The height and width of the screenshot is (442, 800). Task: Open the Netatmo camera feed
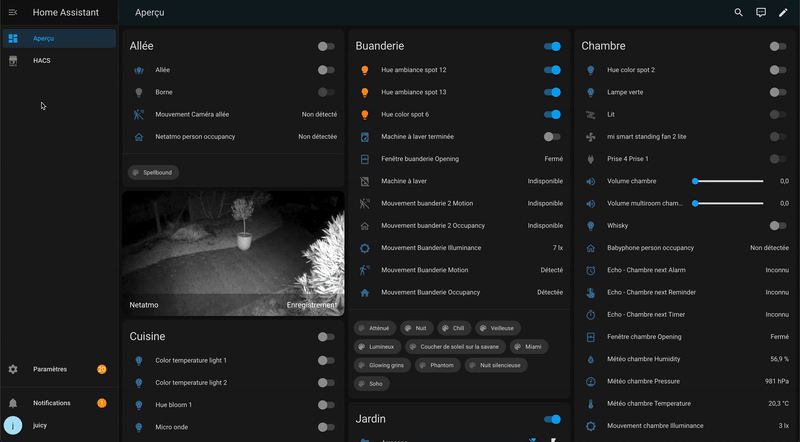pyautogui.click(x=233, y=253)
